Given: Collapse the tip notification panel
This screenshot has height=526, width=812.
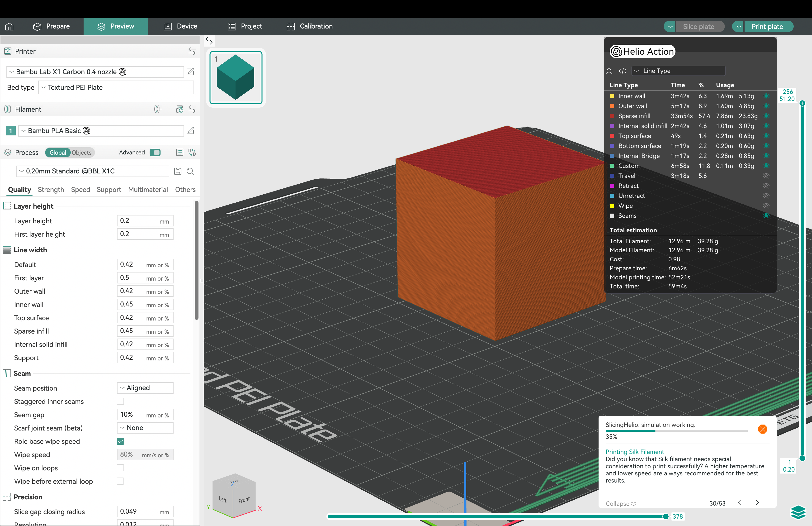Looking at the screenshot, I should tap(621, 503).
